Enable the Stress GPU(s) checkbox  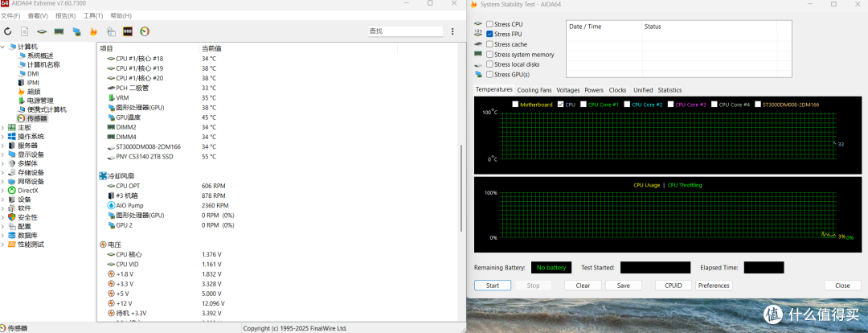489,74
